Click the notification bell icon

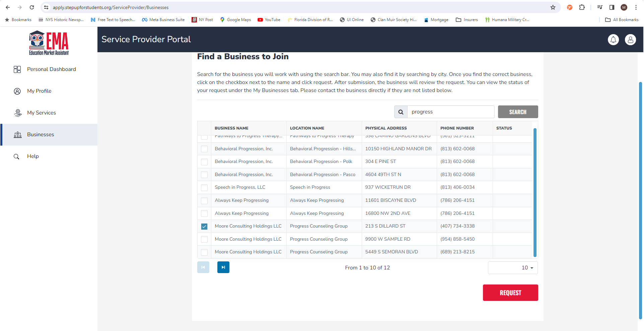tap(613, 40)
